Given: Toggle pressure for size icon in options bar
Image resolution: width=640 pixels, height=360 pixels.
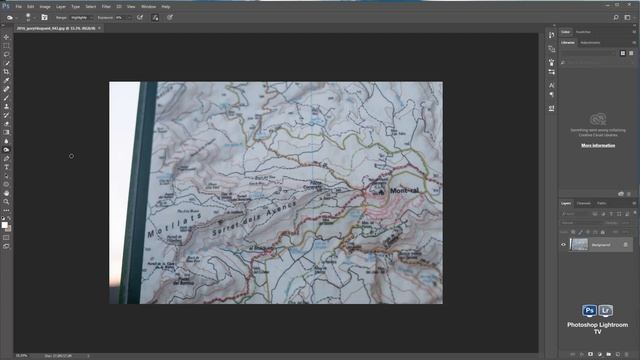Looking at the screenshot, I should pyautogui.click(x=170, y=18).
